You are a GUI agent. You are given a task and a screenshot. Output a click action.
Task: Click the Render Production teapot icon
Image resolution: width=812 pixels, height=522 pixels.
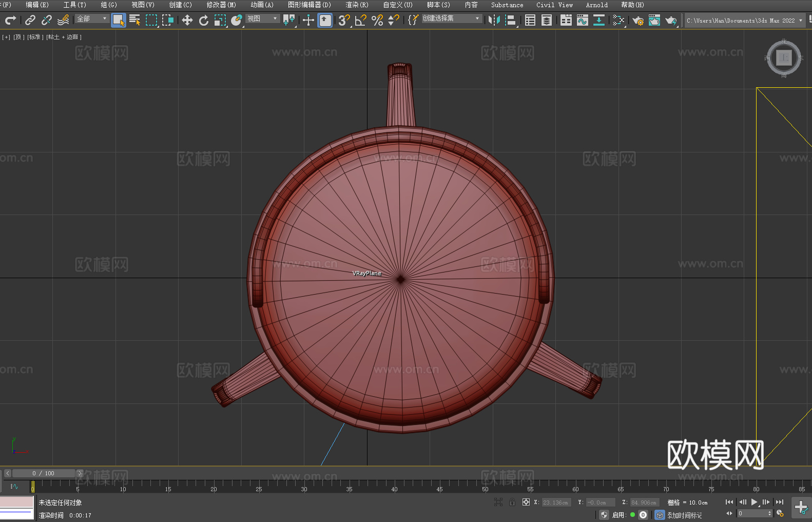click(671, 20)
